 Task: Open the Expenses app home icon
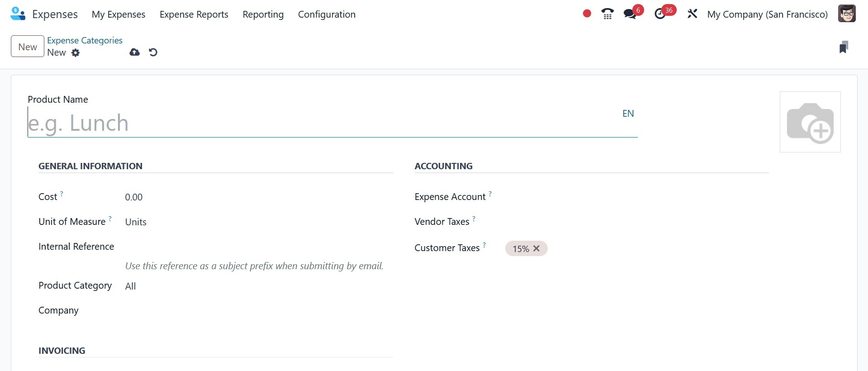tap(18, 14)
